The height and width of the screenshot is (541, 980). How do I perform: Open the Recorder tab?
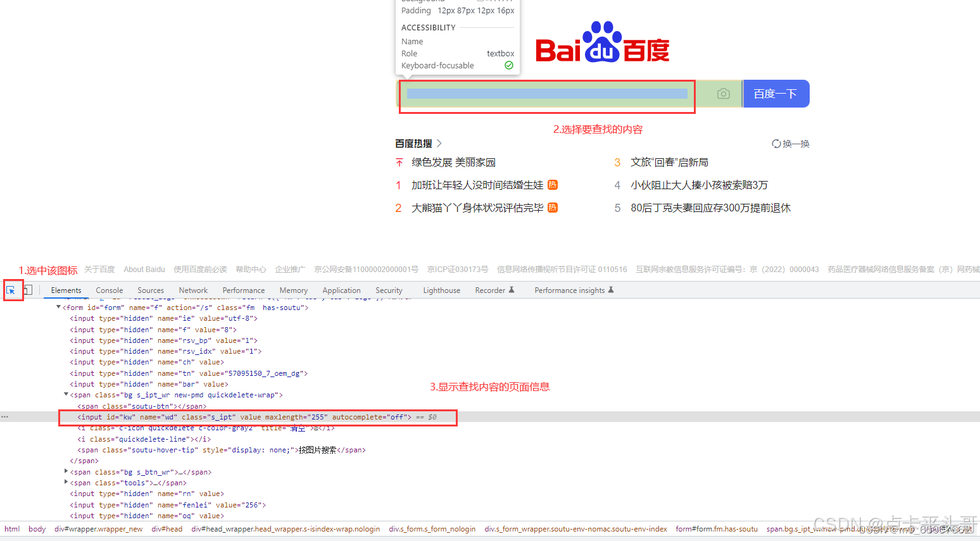tap(490, 290)
